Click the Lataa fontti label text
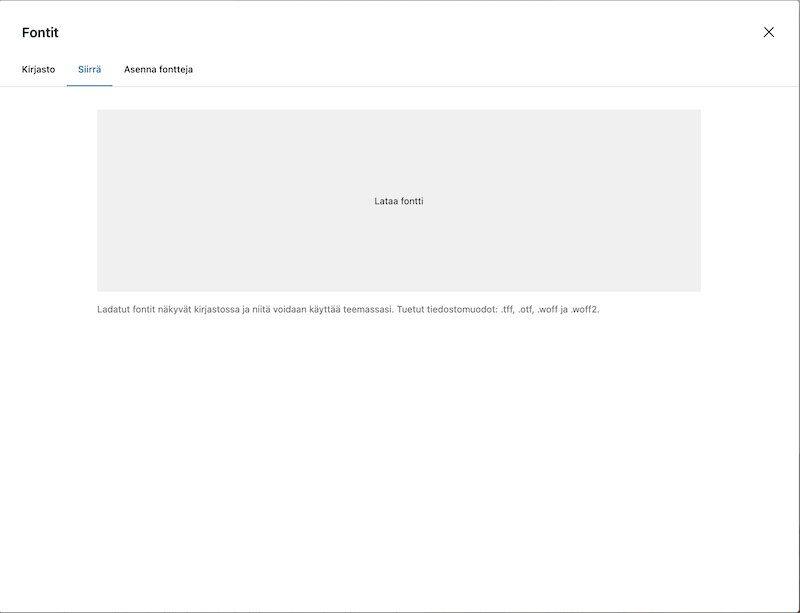This screenshot has height=613, width=800. pos(399,201)
